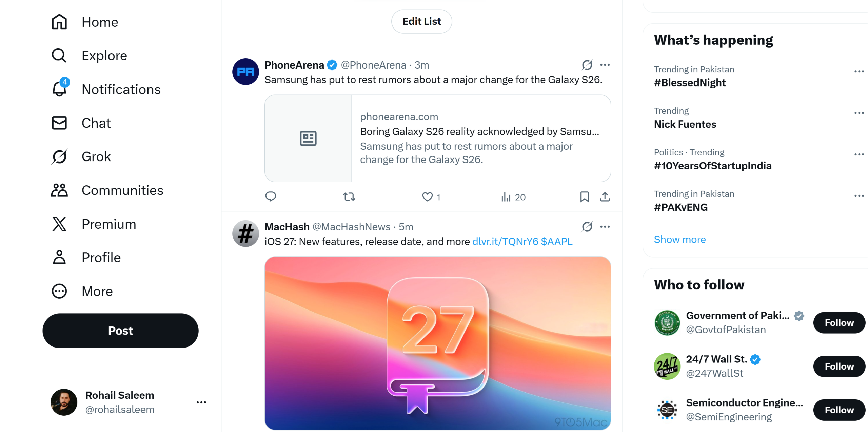Open options for the Nick Fuentes trend
This screenshot has width=868, height=432.
point(859,113)
